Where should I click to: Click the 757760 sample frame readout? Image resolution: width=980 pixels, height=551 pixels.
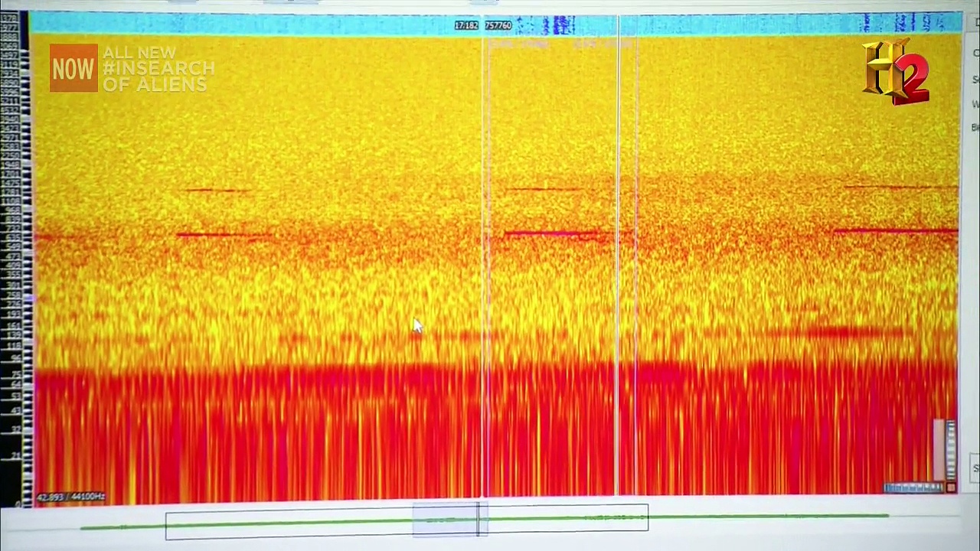pyautogui.click(x=498, y=26)
